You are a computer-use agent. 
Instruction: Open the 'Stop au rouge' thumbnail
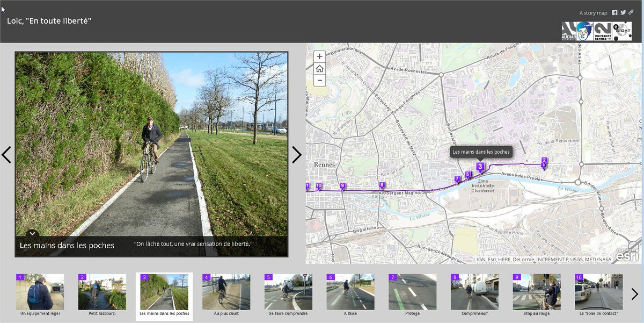point(536,292)
